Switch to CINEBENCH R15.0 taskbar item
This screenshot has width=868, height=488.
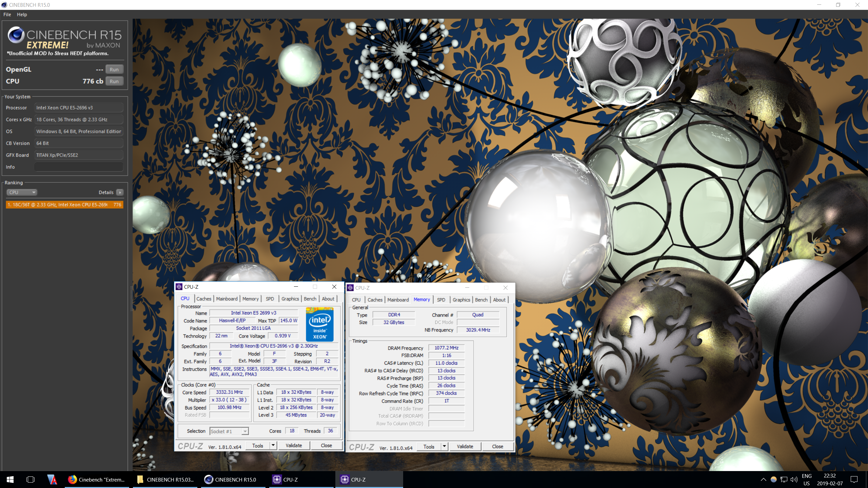233,480
